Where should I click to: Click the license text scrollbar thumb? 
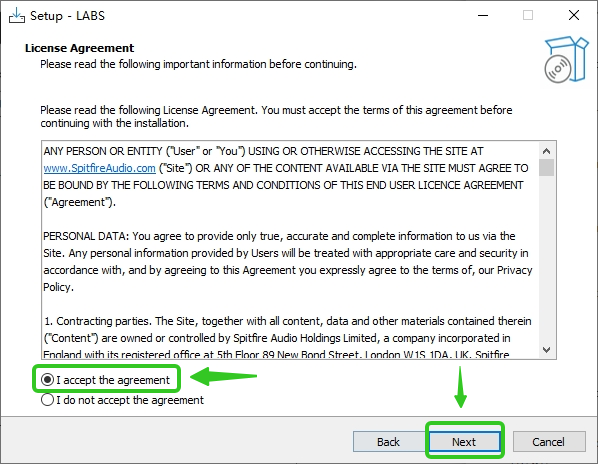pos(547,167)
